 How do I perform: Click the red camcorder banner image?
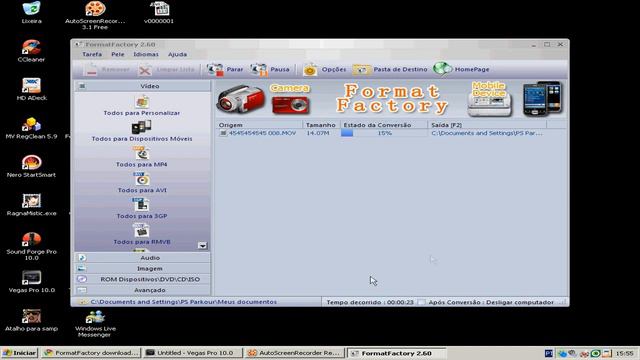(x=240, y=99)
